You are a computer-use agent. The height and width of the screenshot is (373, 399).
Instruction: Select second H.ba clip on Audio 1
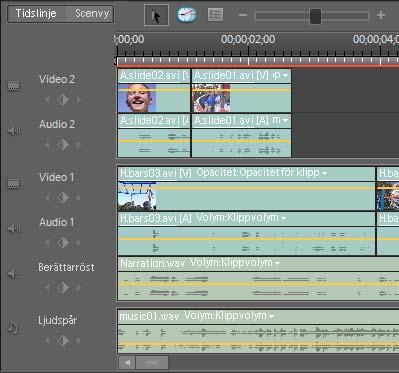388,234
